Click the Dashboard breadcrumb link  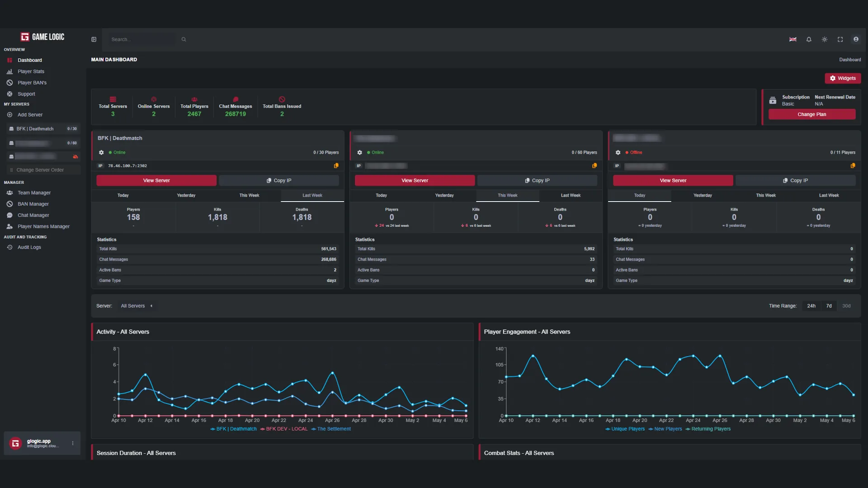click(850, 60)
